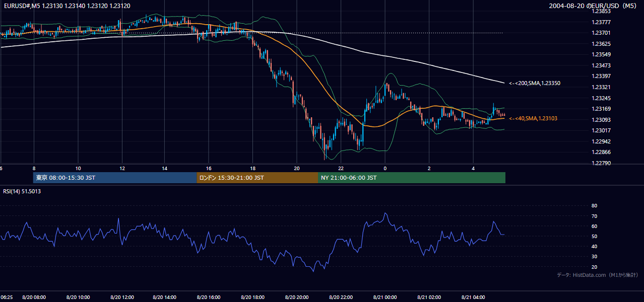Click the 40 SMA 1.23103 line label
This screenshot has height=302, width=644.
click(x=533, y=118)
